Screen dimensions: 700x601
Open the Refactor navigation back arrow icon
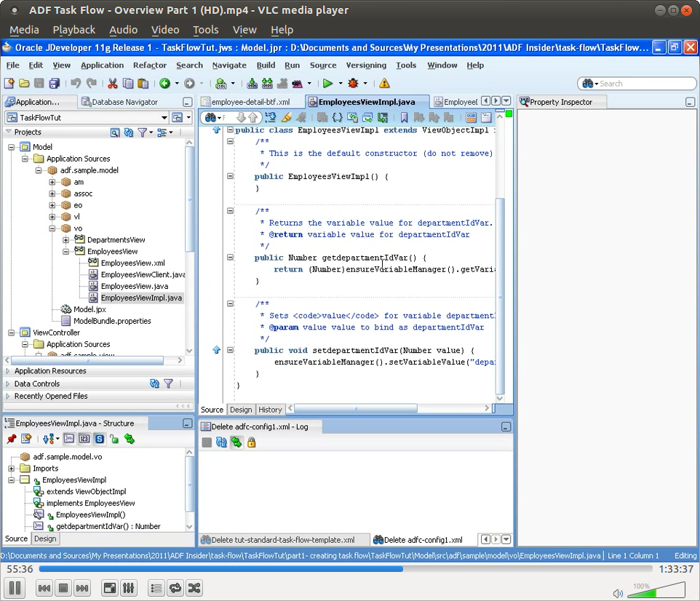(x=164, y=83)
